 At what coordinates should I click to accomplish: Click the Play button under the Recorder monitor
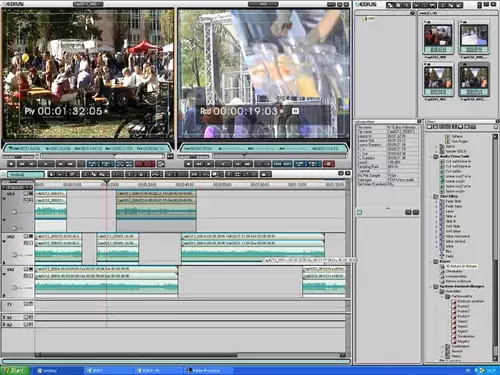point(223,164)
